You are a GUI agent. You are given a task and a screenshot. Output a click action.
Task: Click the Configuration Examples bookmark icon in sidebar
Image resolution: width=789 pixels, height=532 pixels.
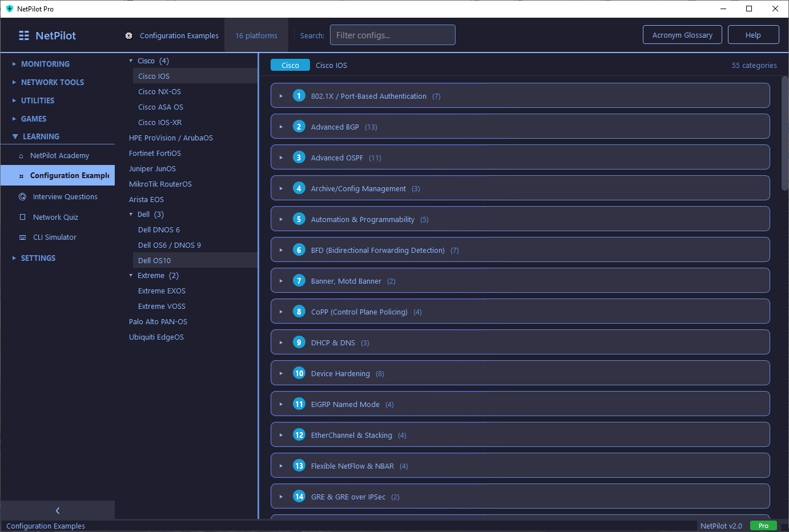[x=22, y=175]
